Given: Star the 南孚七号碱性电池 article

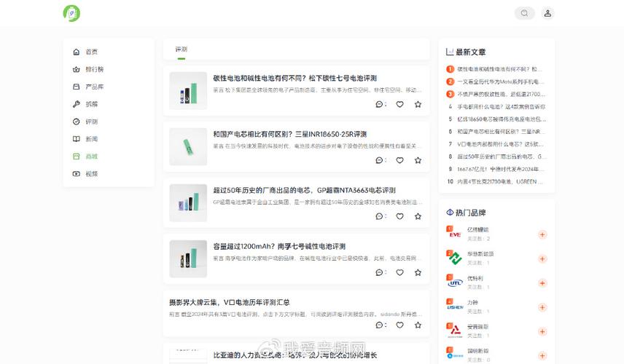Looking at the screenshot, I should click(418, 272).
